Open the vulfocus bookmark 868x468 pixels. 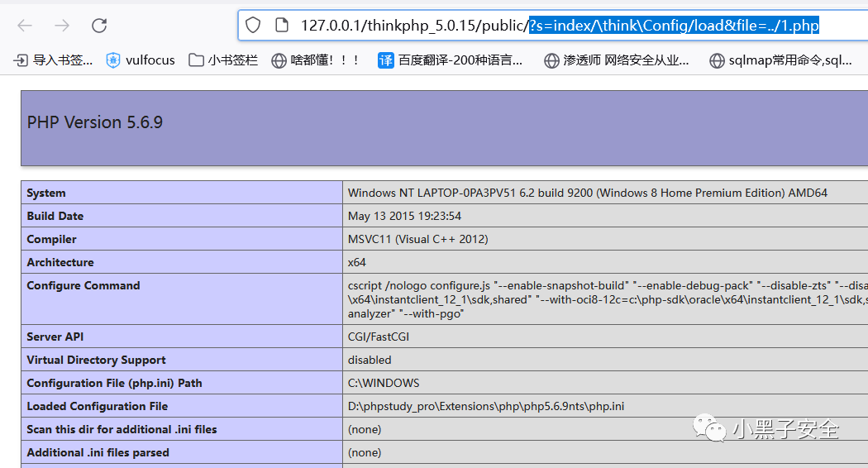pos(140,60)
